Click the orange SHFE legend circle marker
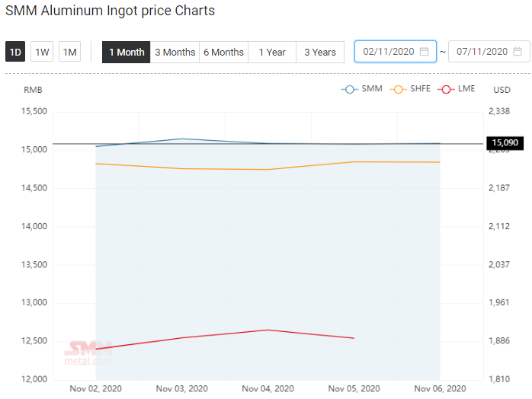Image resolution: width=532 pixels, height=399 pixels. (399, 90)
